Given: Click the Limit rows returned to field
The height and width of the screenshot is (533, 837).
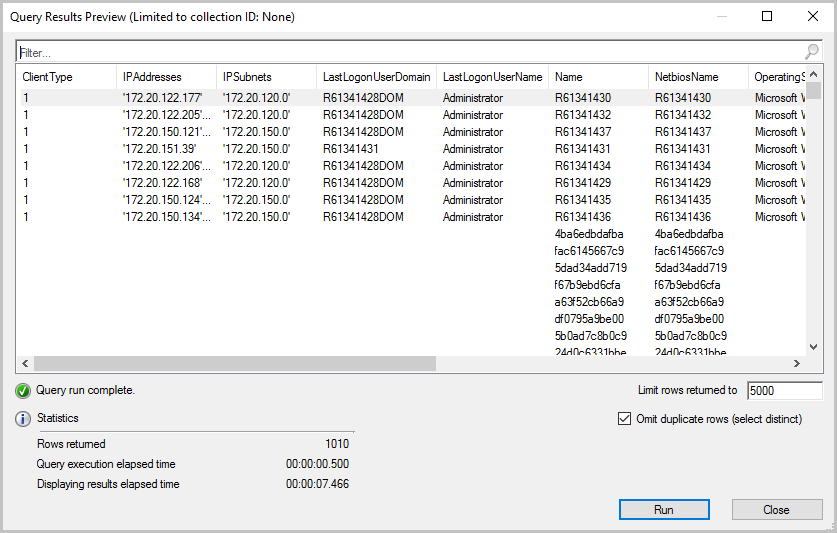Looking at the screenshot, I should click(x=783, y=391).
